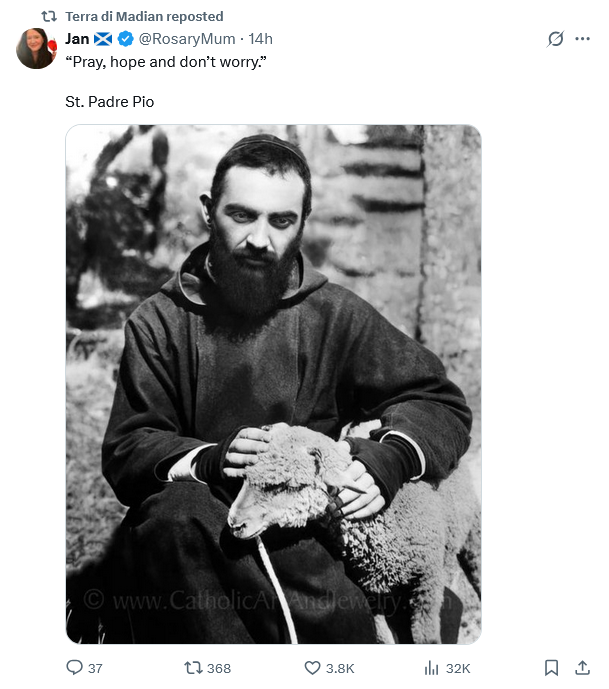
Task: Open the Jan display name link
Action: click(x=77, y=39)
